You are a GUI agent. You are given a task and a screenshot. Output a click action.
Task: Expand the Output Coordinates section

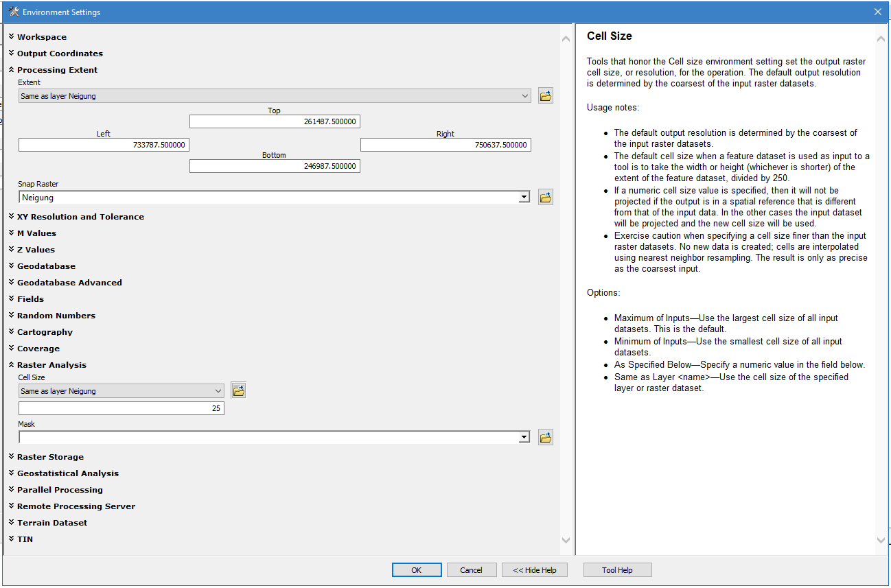[x=59, y=54]
